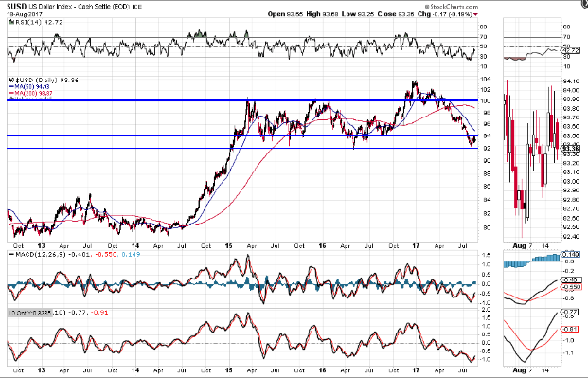
Task: Click the 42.72 RSI tag in zoom panel
Action: coord(571,50)
